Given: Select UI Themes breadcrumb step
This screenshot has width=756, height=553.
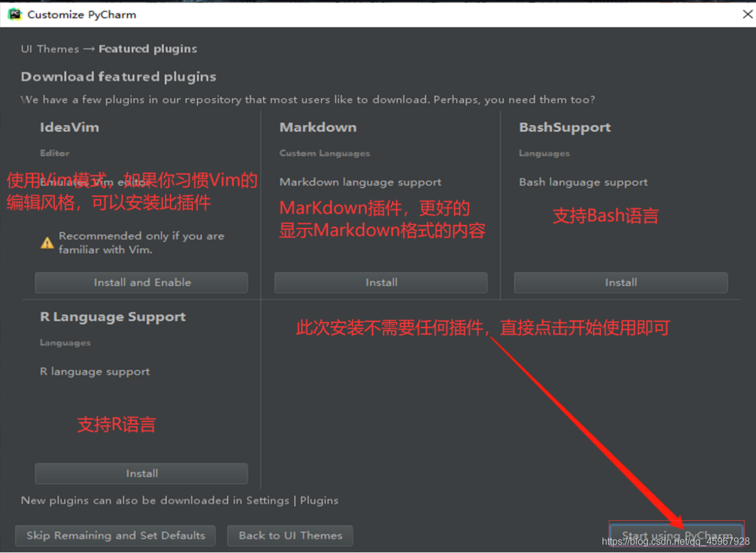Looking at the screenshot, I should click(x=50, y=49).
